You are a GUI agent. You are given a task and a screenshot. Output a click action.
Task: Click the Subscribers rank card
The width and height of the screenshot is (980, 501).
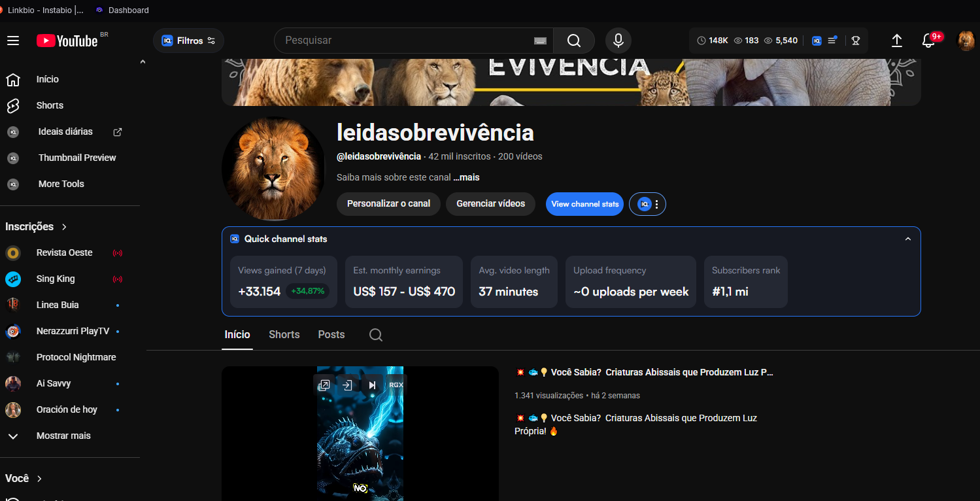[x=746, y=282]
